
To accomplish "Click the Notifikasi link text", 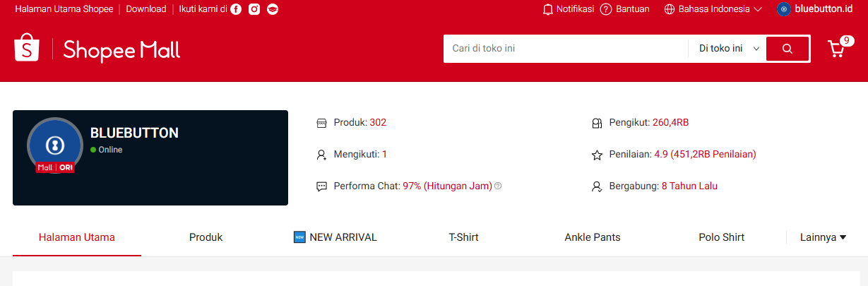I will pos(575,9).
